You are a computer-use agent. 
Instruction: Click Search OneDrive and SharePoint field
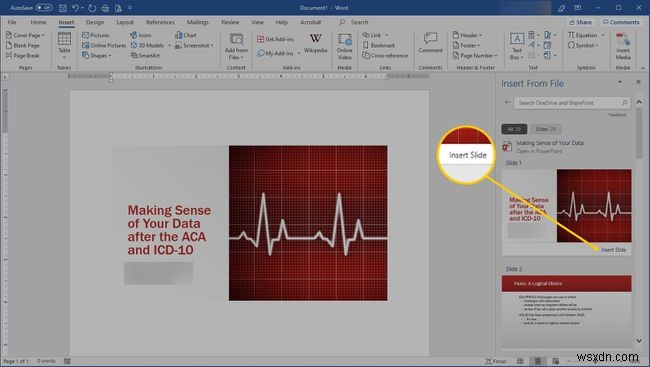[572, 102]
